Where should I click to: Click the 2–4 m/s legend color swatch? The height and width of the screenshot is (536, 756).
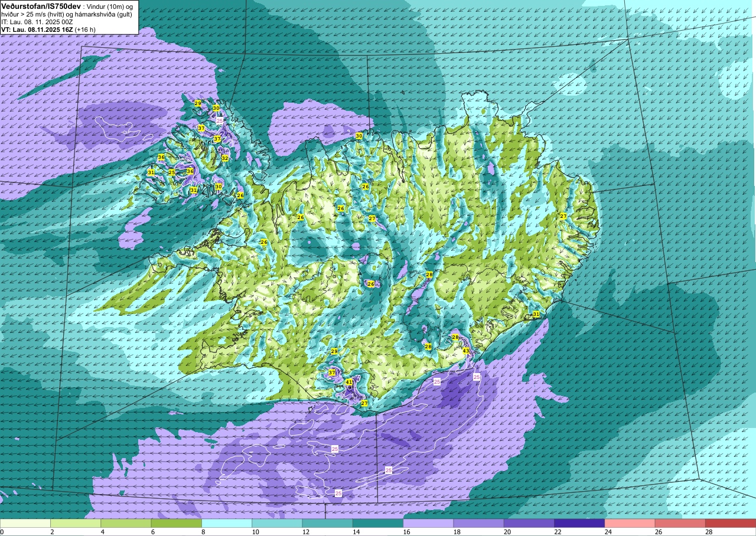tap(76, 523)
